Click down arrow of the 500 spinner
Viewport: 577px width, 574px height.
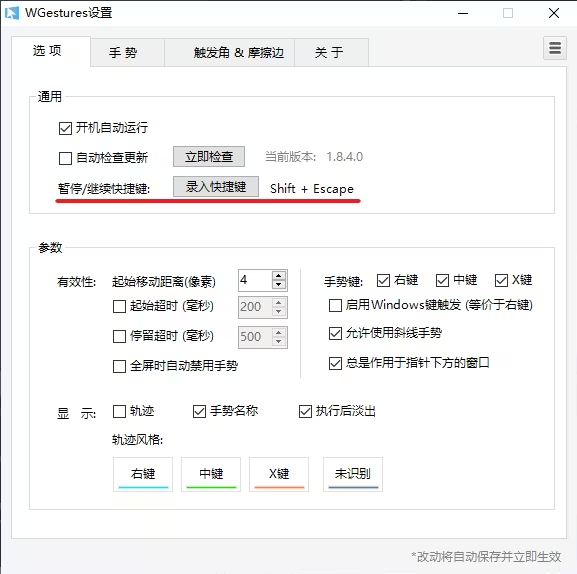(x=279, y=342)
